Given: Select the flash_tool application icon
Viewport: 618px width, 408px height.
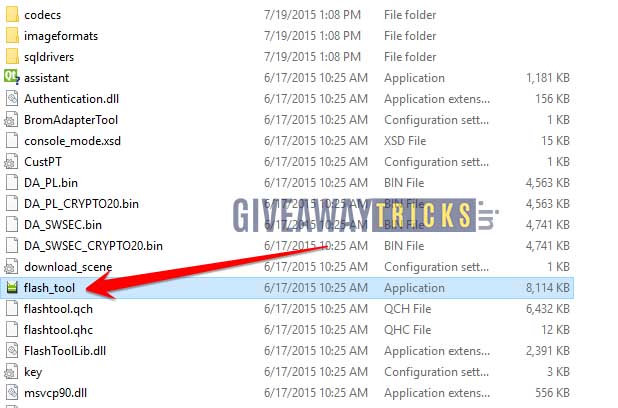Looking at the screenshot, I should click(12, 288).
